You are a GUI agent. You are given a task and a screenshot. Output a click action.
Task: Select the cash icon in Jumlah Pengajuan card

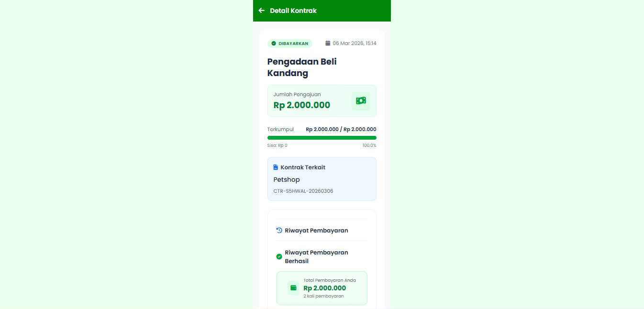(x=361, y=101)
